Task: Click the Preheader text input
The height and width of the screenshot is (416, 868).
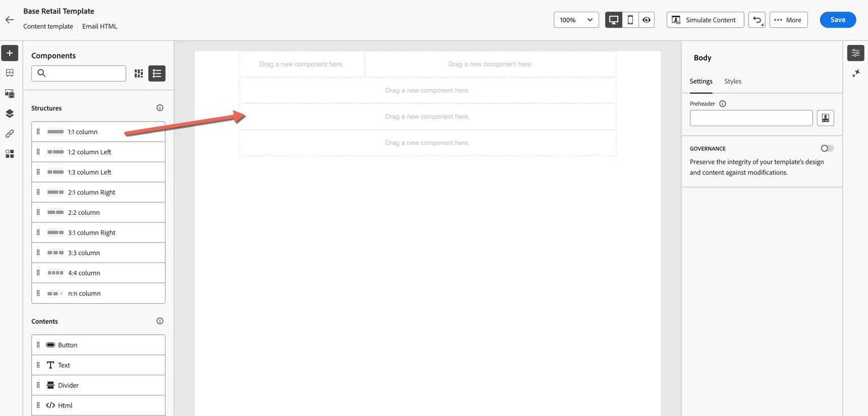Action: coord(751,118)
